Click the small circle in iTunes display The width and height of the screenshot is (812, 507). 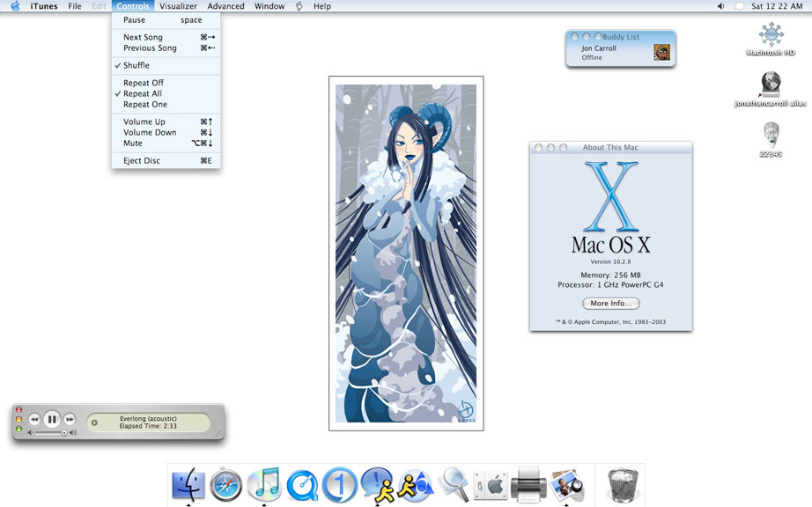click(94, 422)
